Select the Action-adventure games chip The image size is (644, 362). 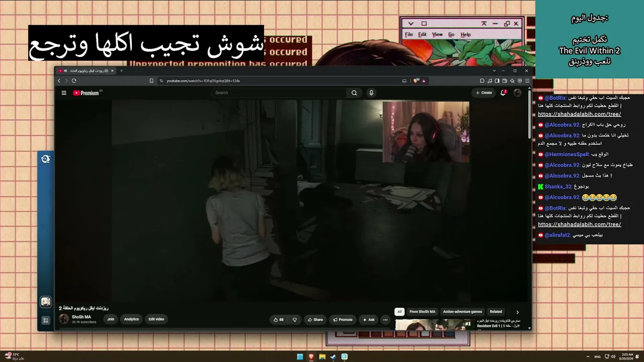pos(462,312)
